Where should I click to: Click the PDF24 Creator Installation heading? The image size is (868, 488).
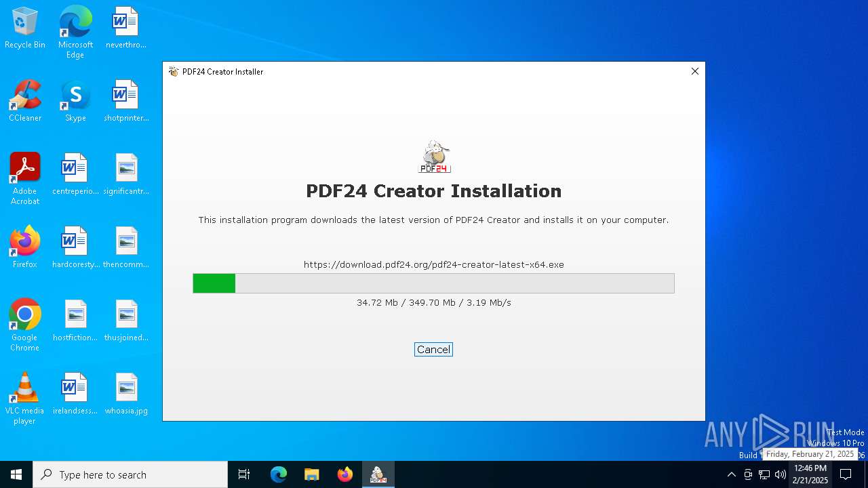pyautogui.click(x=434, y=191)
